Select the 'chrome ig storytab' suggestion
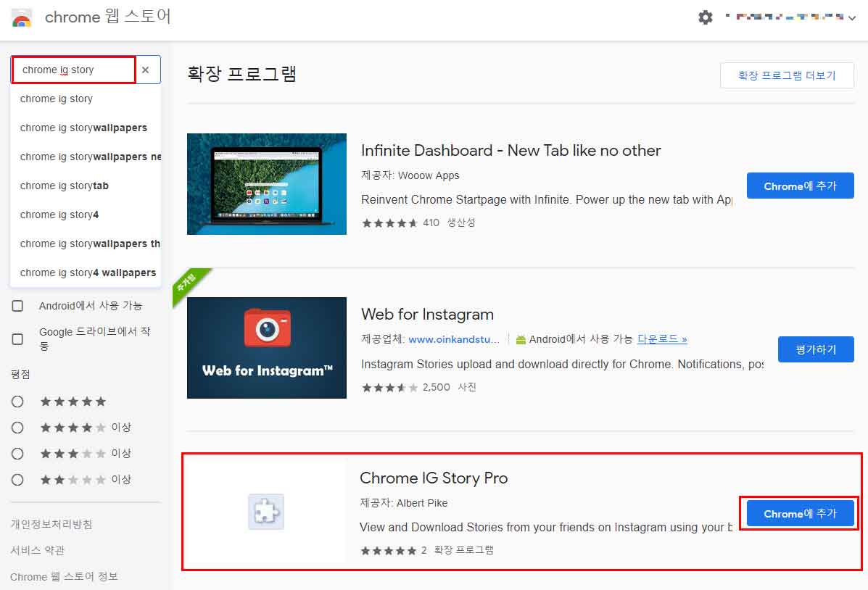Image resolution: width=868 pixels, height=590 pixels. 86,186
